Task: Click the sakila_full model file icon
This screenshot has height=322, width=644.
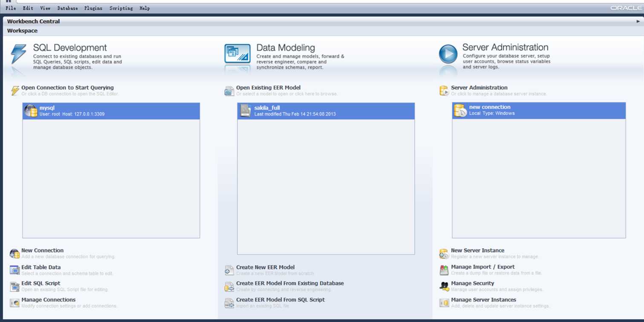Action: click(245, 111)
